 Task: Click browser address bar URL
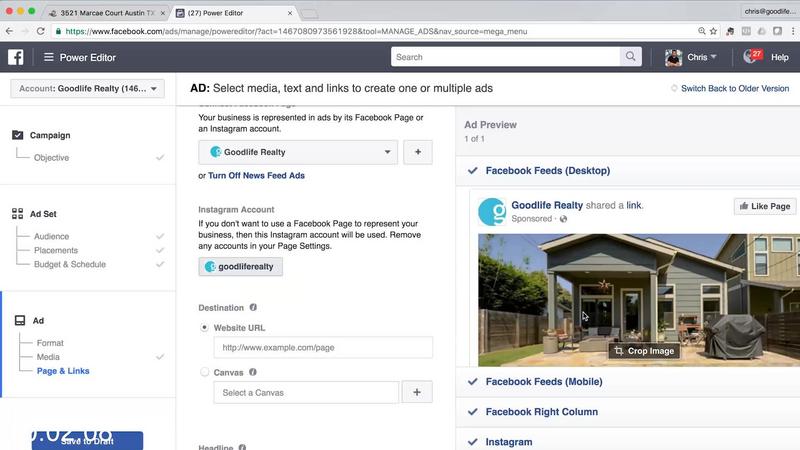point(296,31)
